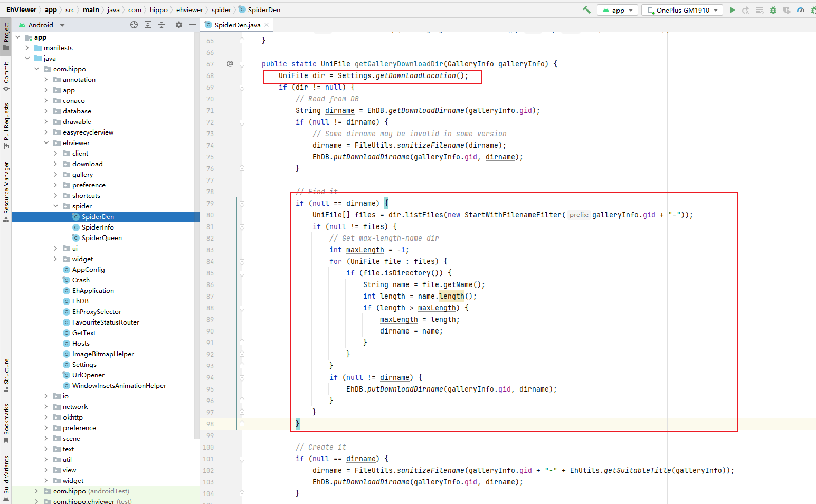Click main in the breadcrumb bar
The width and height of the screenshot is (816, 504).
tap(91, 9)
